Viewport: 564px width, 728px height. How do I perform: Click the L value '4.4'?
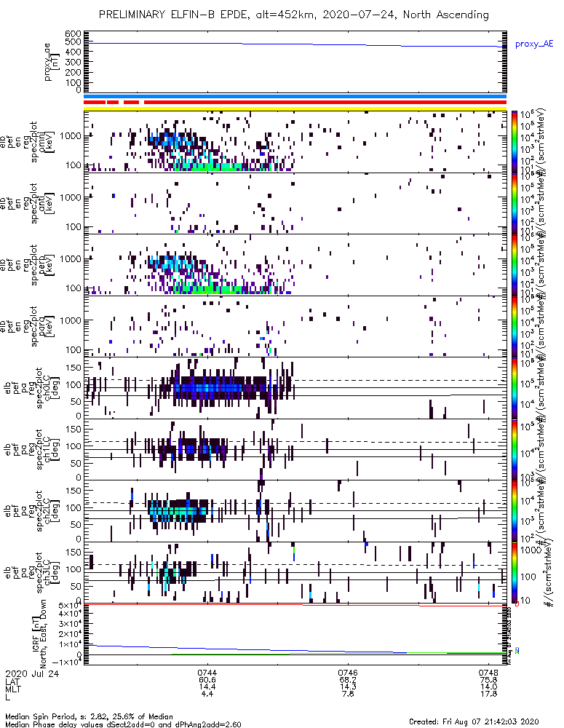pyautogui.click(x=207, y=694)
